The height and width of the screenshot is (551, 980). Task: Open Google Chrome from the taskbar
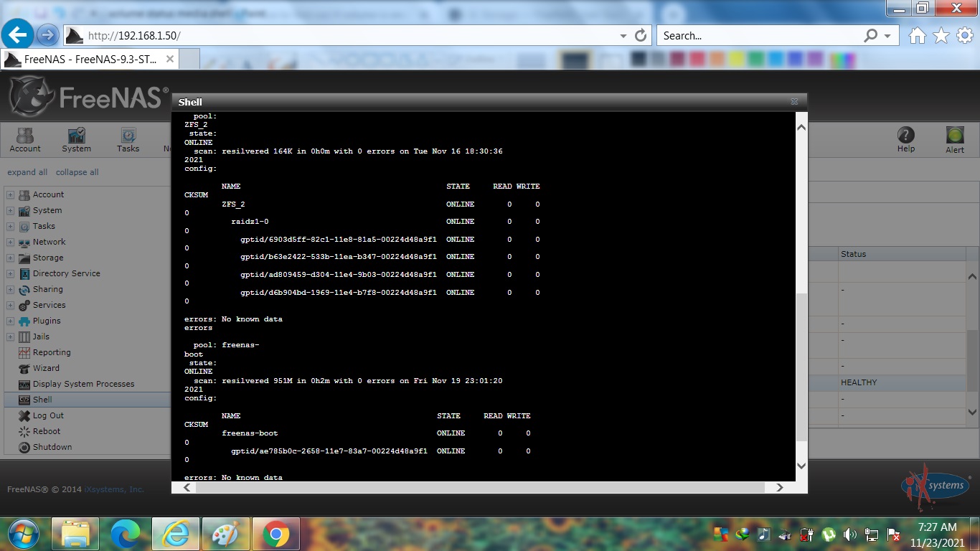click(275, 534)
